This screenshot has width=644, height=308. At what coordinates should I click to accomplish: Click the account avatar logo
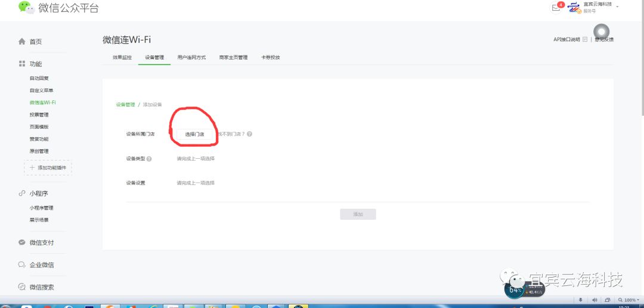(574, 7)
